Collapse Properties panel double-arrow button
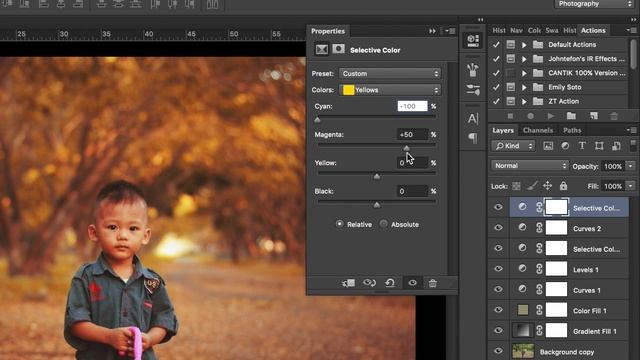640x360 pixels. [432, 31]
